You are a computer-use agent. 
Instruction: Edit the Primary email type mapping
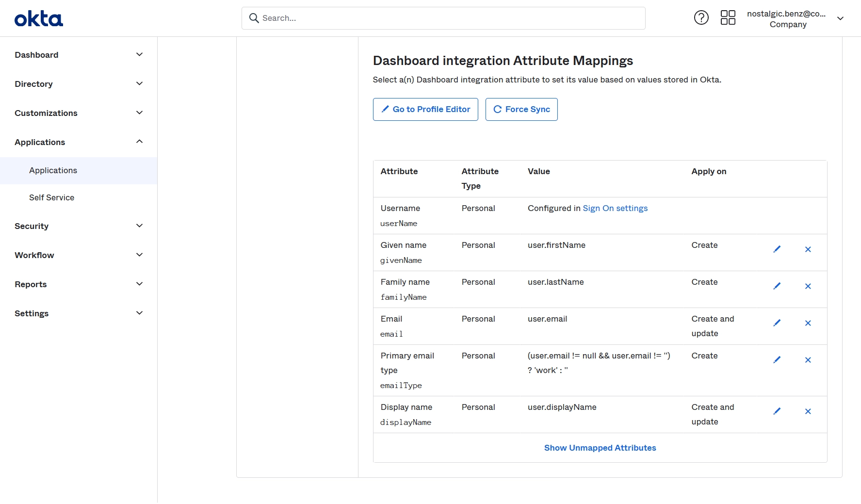[777, 360]
